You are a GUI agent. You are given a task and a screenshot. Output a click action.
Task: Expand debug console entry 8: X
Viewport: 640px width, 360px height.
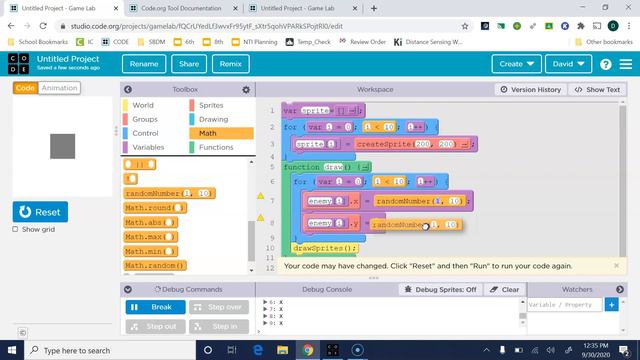tap(265, 316)
